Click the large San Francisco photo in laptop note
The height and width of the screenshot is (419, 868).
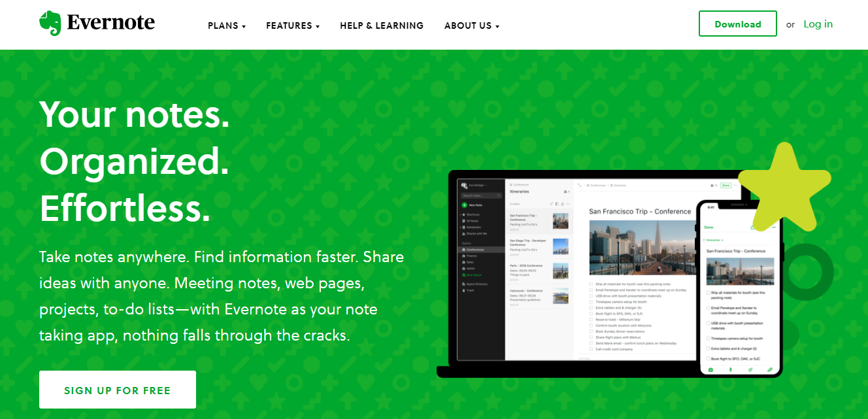pyautogui.click(x=643, y=248)
